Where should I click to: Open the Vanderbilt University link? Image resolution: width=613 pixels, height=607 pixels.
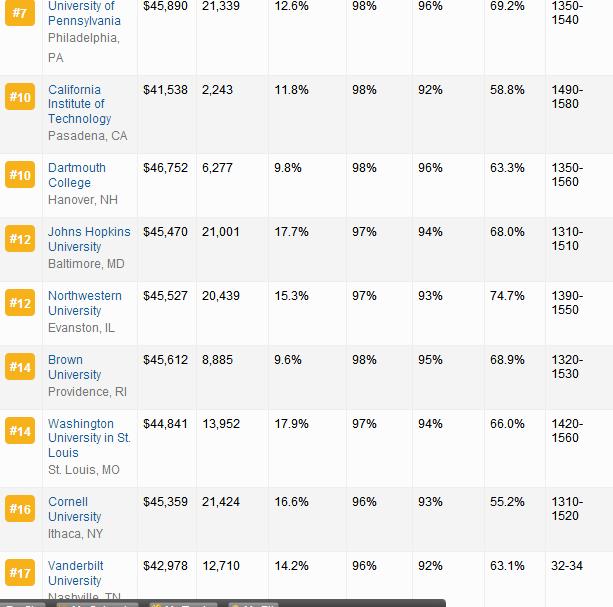point(76,573)
